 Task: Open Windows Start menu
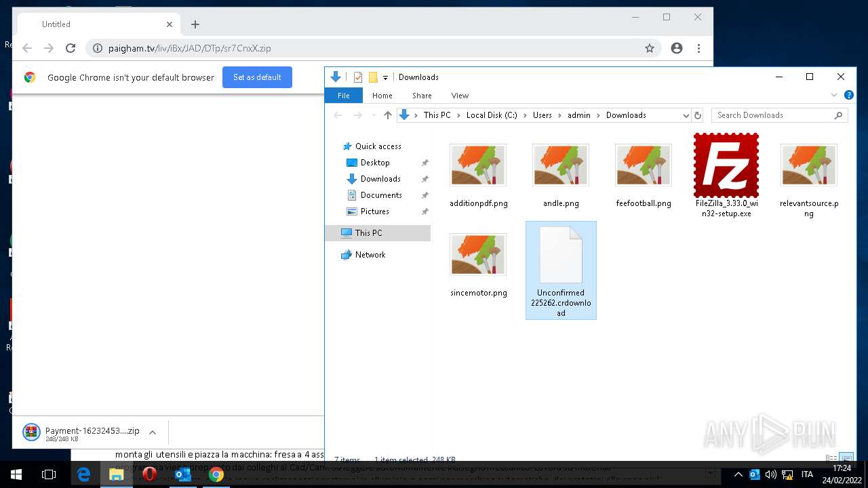(x=16, y=474)
